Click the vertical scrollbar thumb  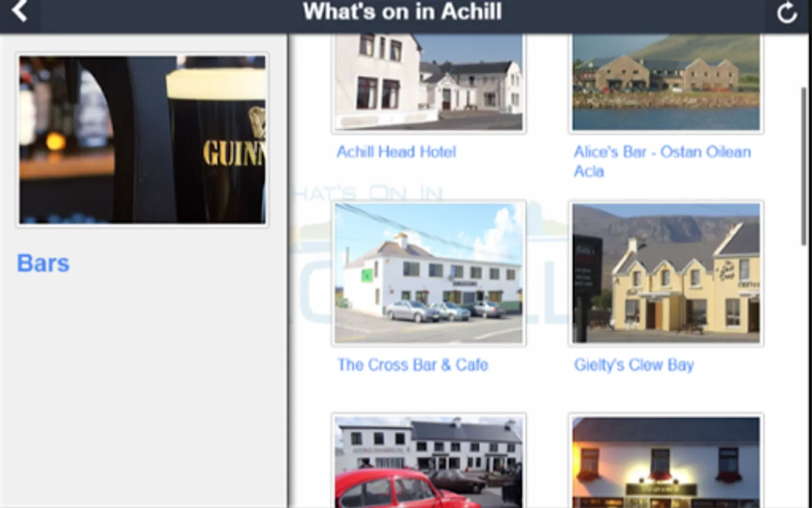click(804, 167)
